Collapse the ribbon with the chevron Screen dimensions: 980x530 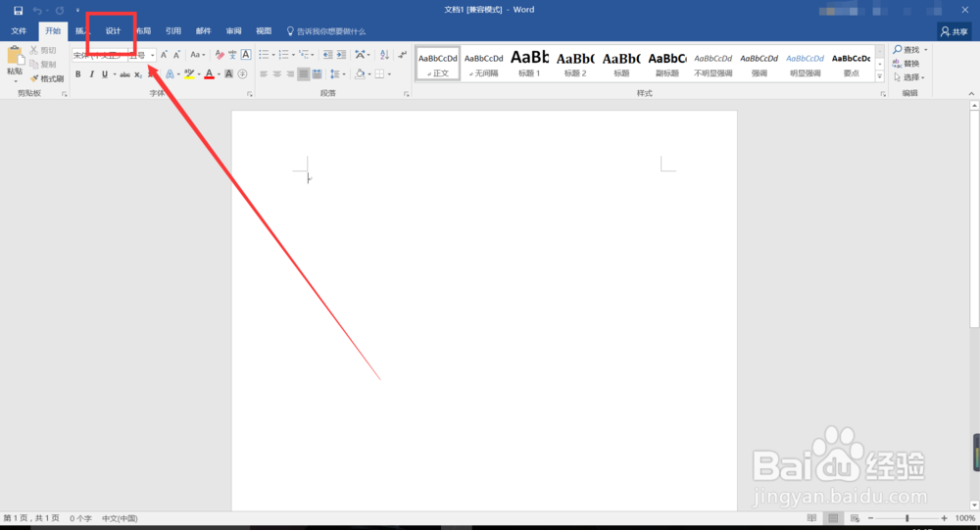tap(971, 94)
